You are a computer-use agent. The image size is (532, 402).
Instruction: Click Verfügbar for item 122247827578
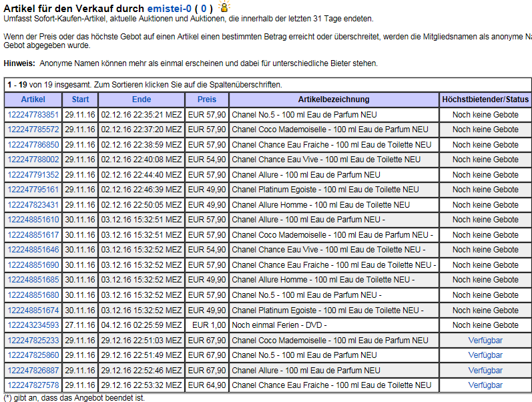click(485, 385)
